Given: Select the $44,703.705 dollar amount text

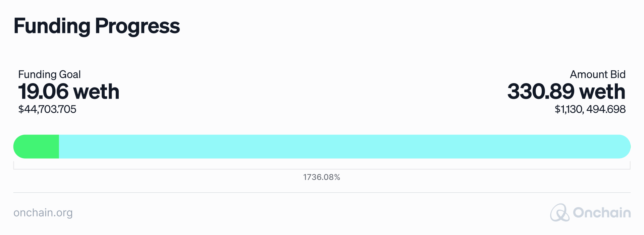Looking at the screenshot, I should pyautogui.click(x=47, y=109).
